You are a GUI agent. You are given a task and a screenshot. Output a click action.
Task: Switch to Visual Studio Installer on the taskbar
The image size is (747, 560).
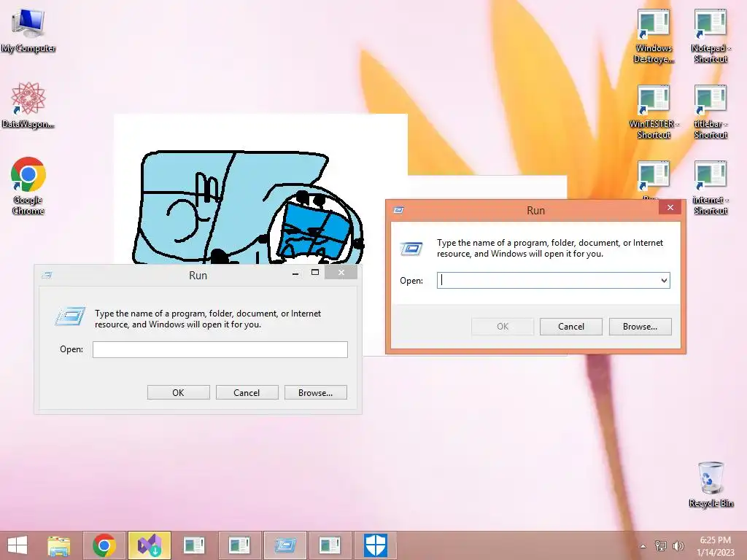[x=149, y=545]
